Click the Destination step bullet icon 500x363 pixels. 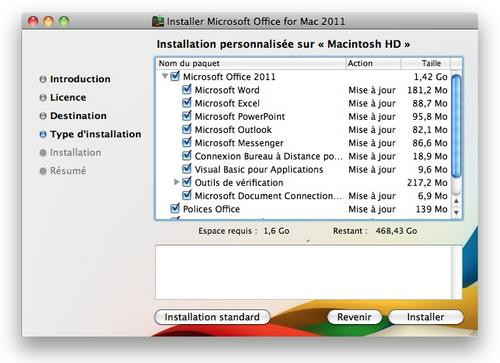point(43,116)
